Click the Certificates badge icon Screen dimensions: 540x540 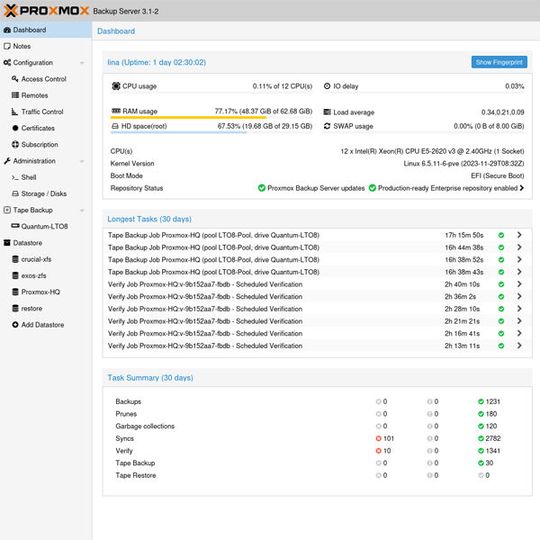(x=15, y=128)
